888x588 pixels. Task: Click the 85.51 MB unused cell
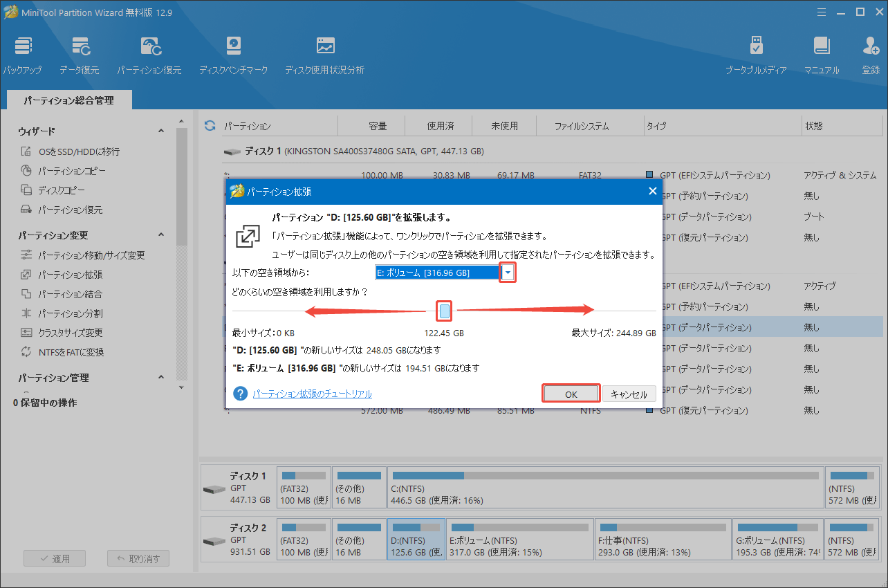(517, 411)
